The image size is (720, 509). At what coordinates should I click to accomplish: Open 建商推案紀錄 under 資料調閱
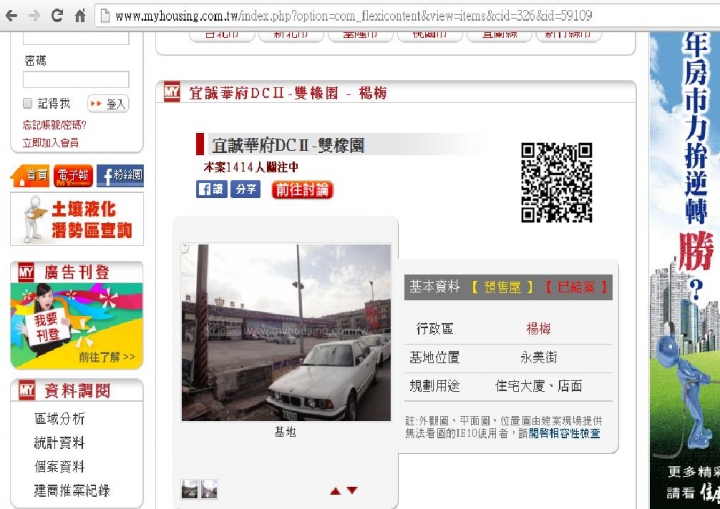72,491
